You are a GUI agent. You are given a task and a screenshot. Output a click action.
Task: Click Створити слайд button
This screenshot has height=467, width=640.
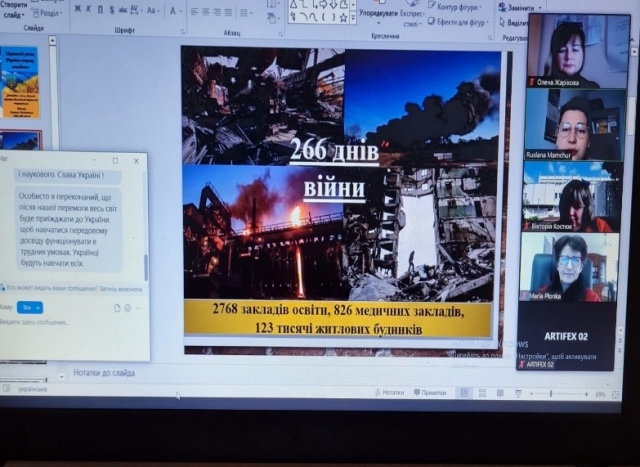(x=15, y=10)
